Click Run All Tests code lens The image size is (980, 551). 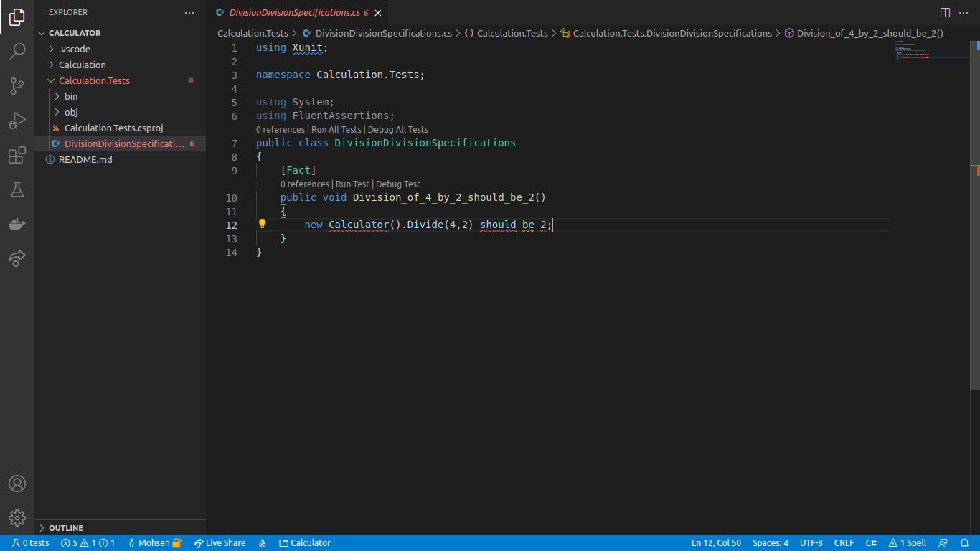336,130
